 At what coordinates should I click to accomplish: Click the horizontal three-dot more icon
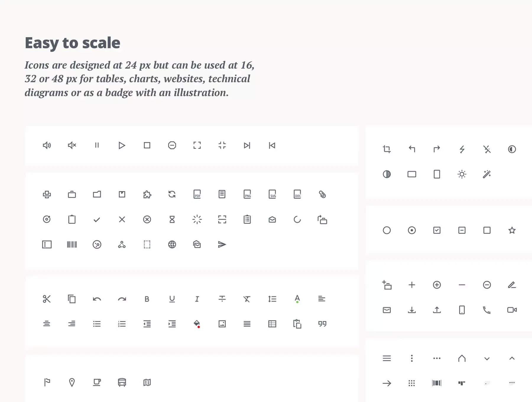pyautogui.click(x=437, y=358)
